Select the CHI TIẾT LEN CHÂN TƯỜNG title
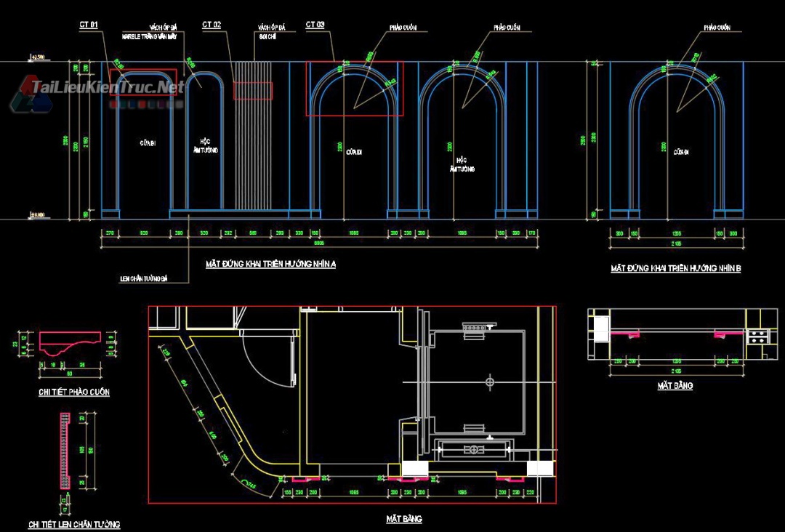This screenshot has height=532, width=785. point(74,524)
